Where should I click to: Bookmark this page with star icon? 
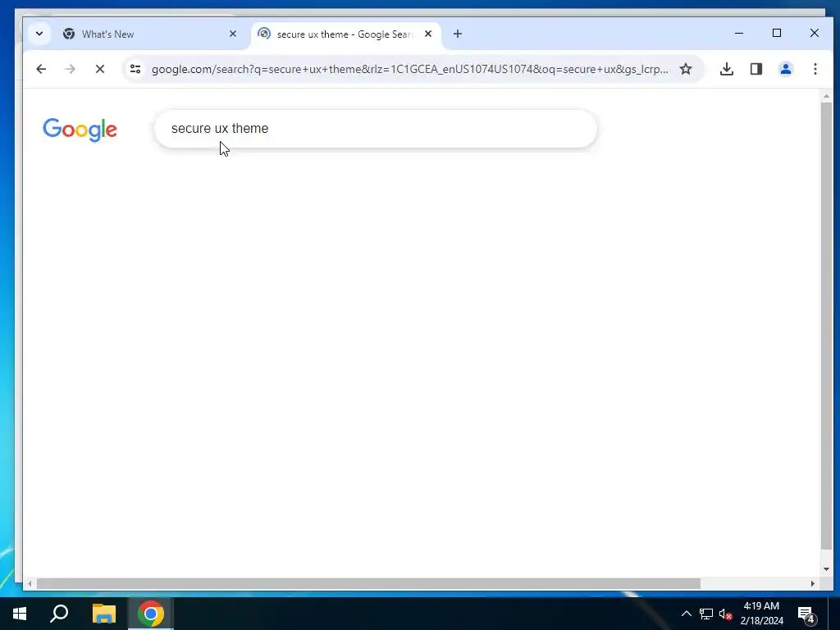click(x=686, y=69)
